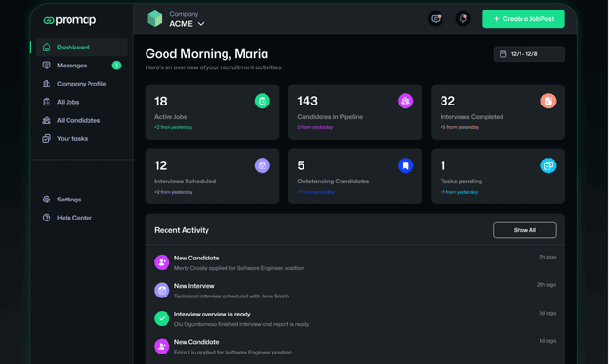Viewport: 609px width, 364px height.
Task: Open the 18 Active Jobs card
Action: click(212, 112)
